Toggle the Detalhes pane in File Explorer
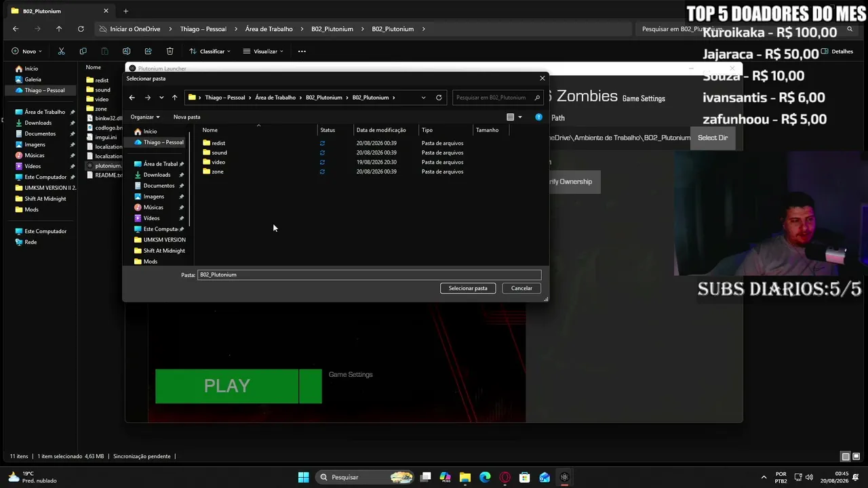The width and height of the screenshot is (868, 488). click(837, 52)
